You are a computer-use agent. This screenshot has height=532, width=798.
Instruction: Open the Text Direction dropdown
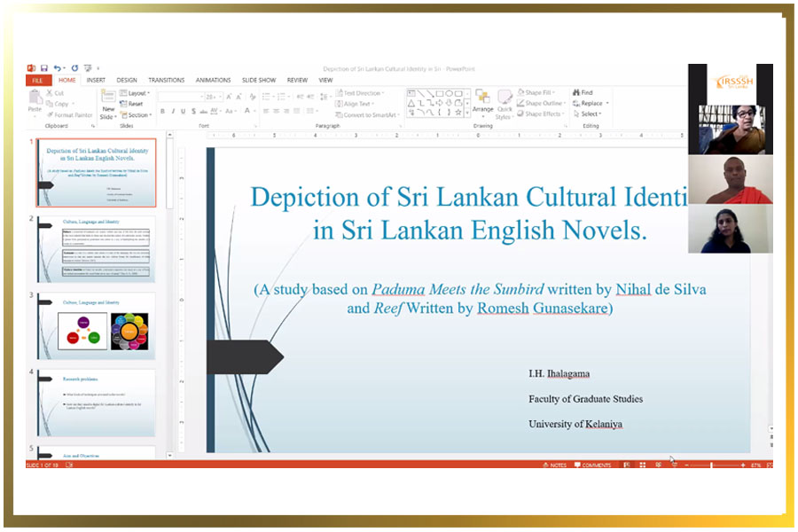coord(360,93)
